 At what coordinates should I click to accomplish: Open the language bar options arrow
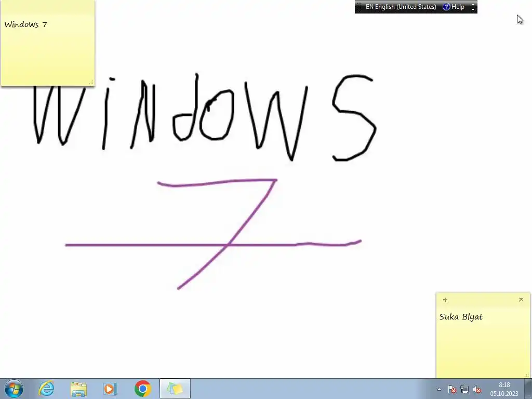(473, 10)
